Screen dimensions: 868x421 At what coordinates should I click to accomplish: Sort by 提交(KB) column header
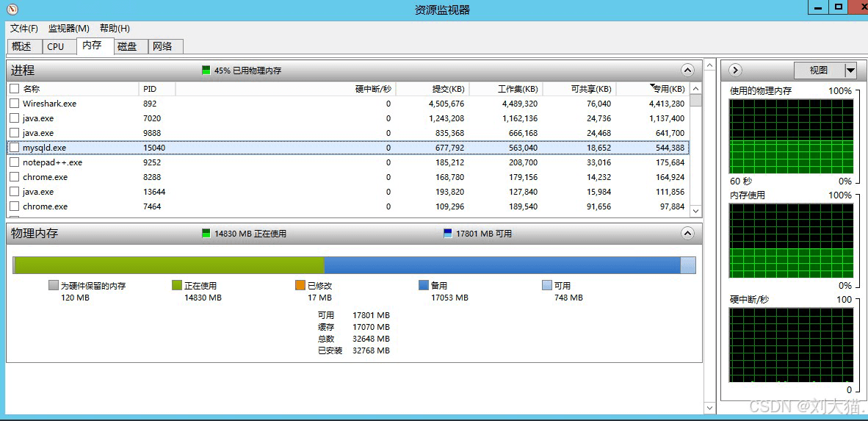[x=433, y=89]
